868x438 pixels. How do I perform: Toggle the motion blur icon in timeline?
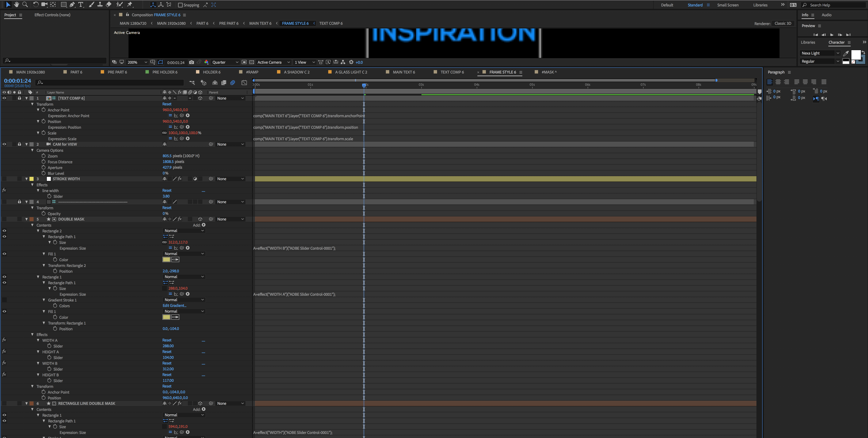(232, 82)
